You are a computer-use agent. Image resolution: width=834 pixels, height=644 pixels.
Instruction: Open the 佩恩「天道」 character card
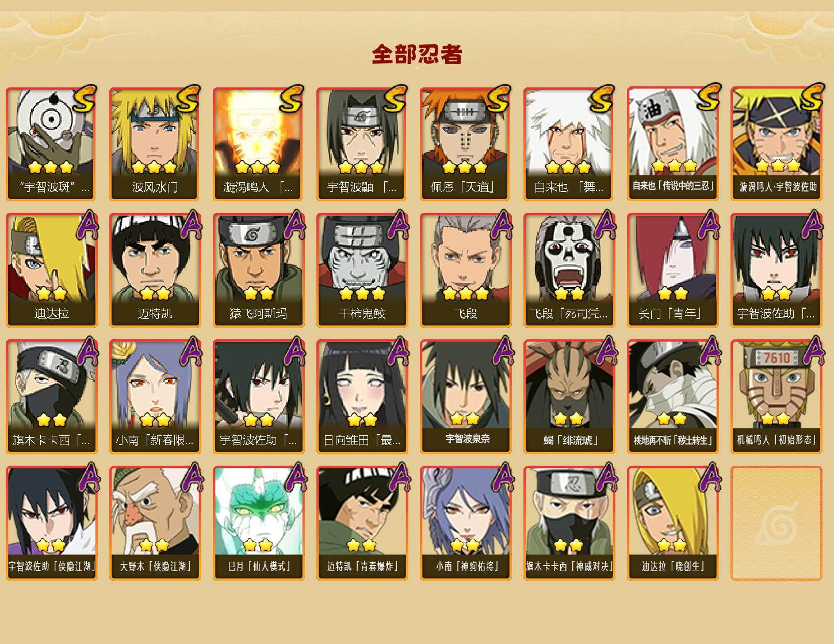[x=465, y=144]
